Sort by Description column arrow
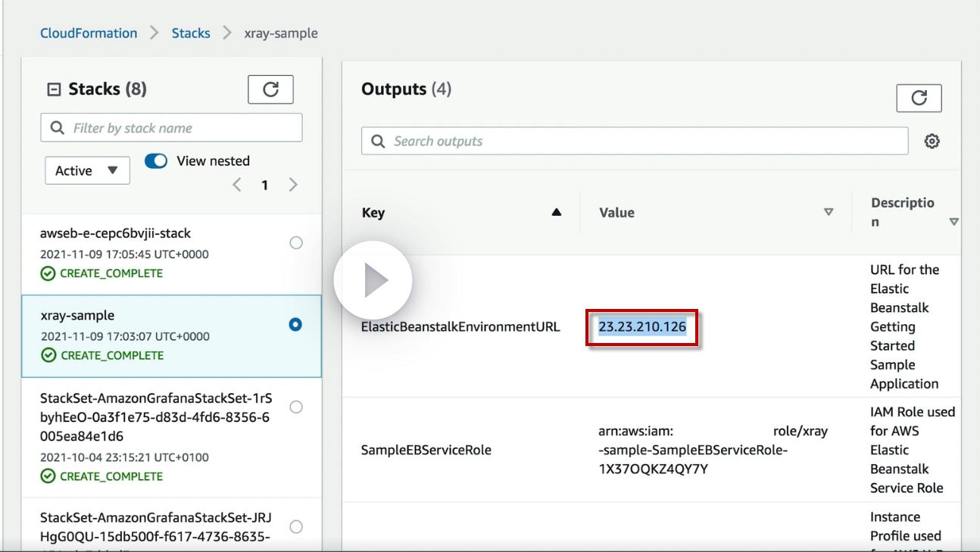Image resolution: width=980 pixels, height=552 pixels. tap(953, 223)
